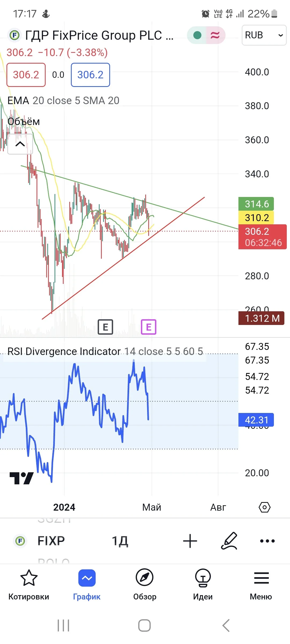
Task: Click the 42.31 RSI value label
Action: click(256, 420)
